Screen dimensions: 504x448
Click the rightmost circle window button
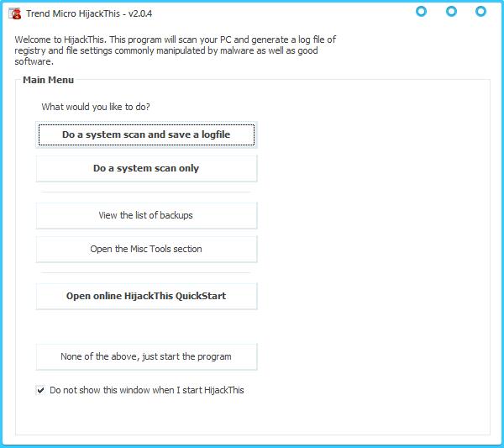point(480,12)
